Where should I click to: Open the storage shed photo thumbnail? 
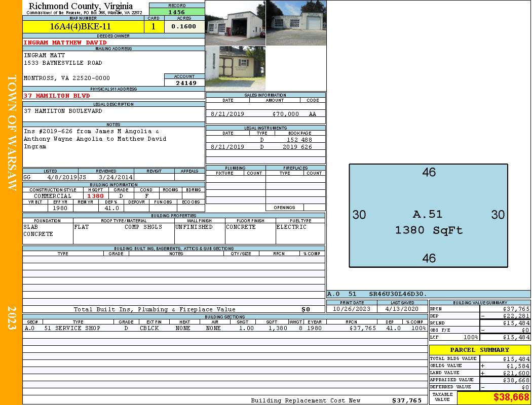235,68
